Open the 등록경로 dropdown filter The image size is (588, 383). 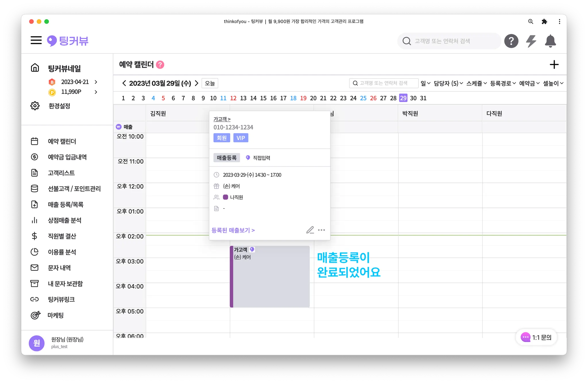click(503, 83)
